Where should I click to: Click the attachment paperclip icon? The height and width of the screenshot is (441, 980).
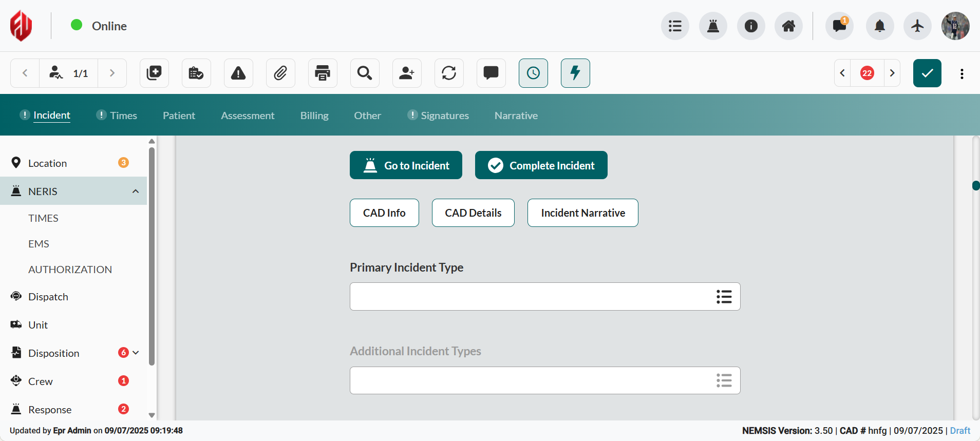(280, 73)
